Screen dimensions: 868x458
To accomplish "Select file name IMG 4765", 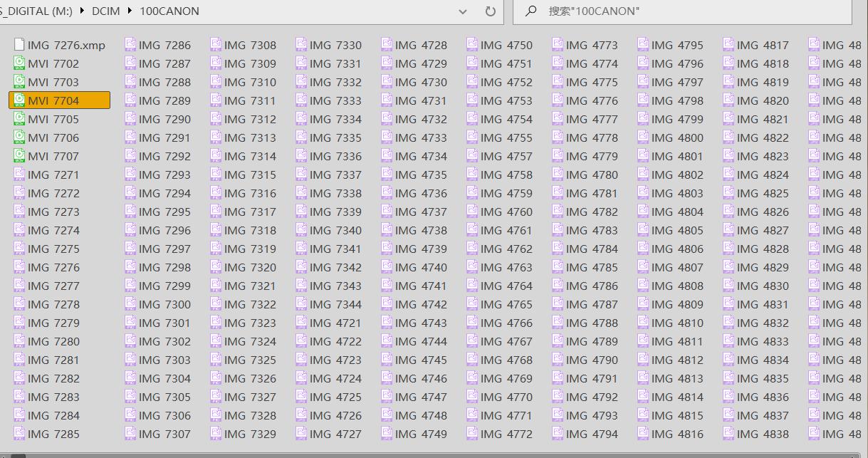I will click(507, 304).
